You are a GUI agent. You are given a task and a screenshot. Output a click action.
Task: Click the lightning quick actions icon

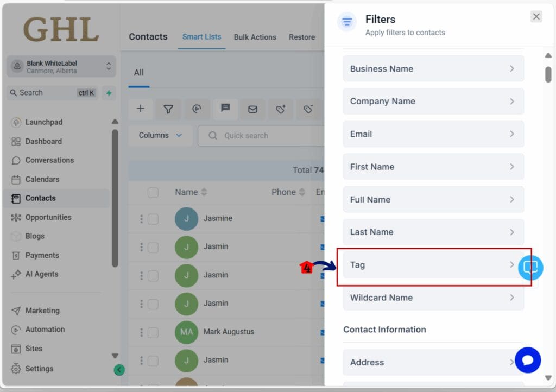109,93
